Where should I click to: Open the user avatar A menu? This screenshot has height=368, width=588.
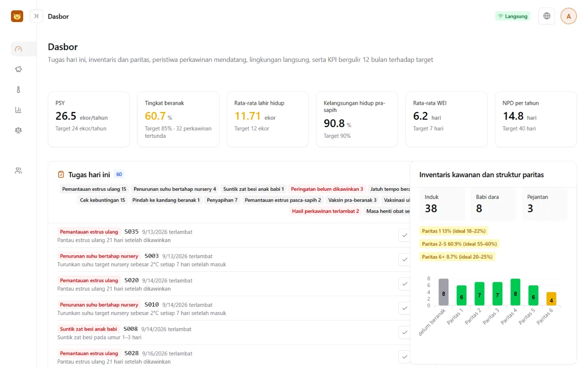pos(569,16)
